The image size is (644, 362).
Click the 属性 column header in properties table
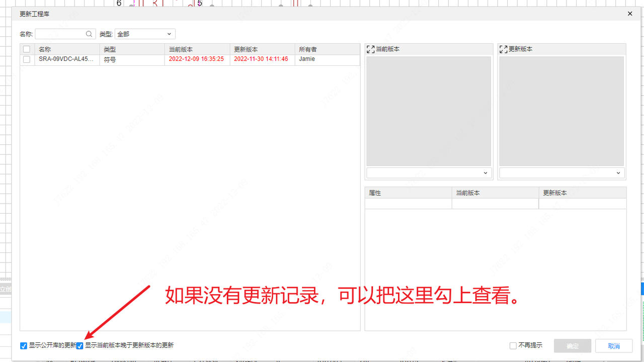(409, 193)
